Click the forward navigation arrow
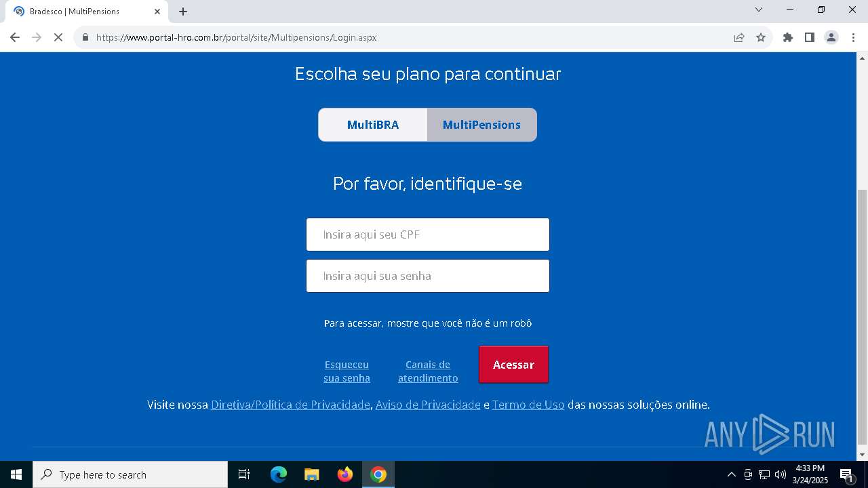Image resolution: width=868 pixels, height=488 pixels. (x=37, y=37)
